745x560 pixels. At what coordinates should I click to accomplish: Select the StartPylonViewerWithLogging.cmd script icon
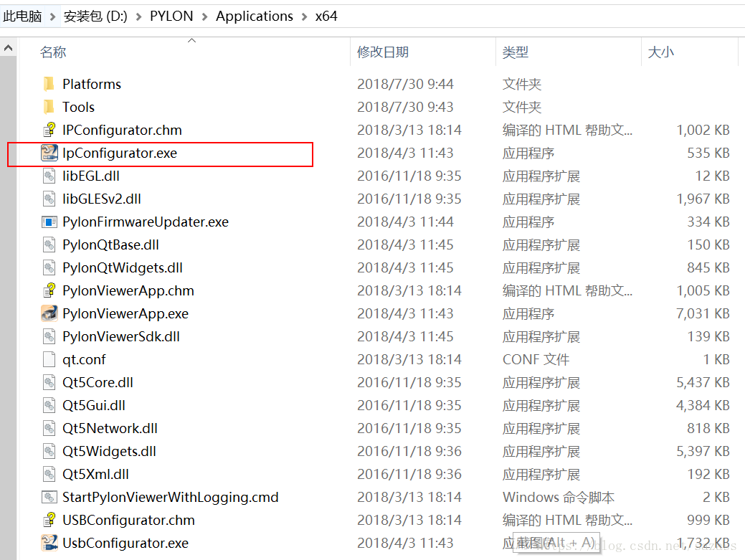point(49,497)
